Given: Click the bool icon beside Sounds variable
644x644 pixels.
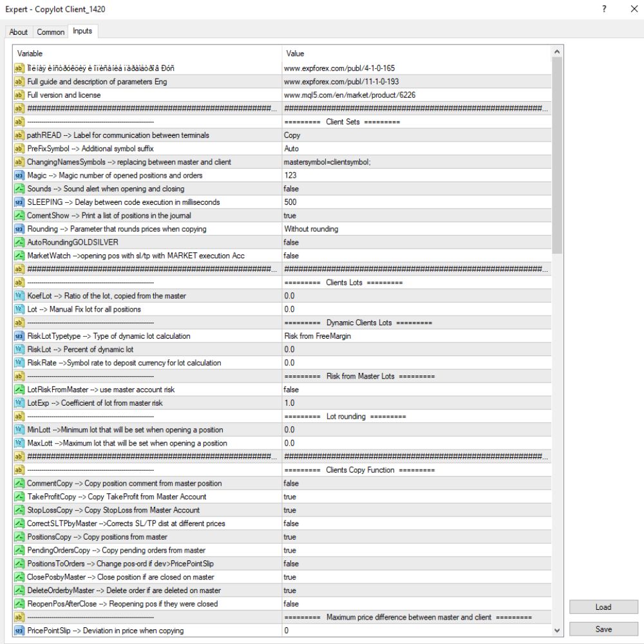Looking at the screenshot, I should (19, 189).
